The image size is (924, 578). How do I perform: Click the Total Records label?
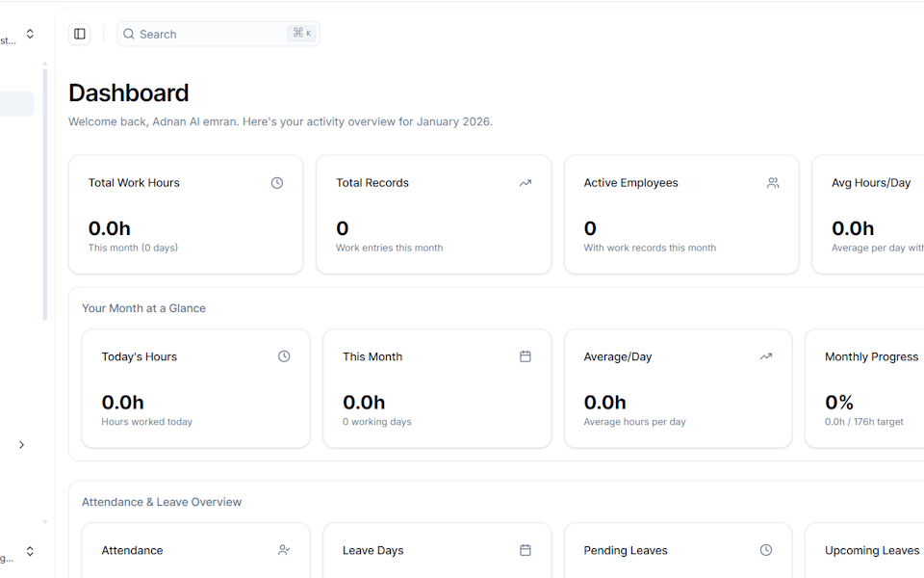click(372, 183)
